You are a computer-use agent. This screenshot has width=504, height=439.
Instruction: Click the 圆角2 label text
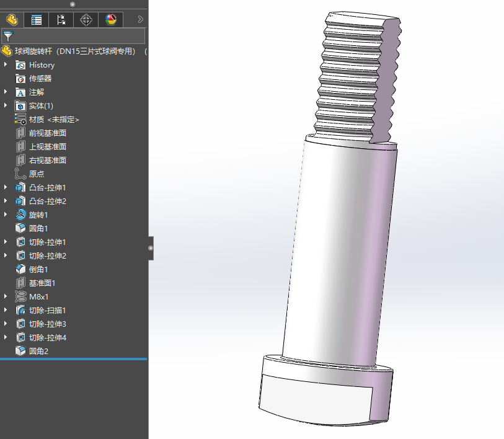click(38, 351)
